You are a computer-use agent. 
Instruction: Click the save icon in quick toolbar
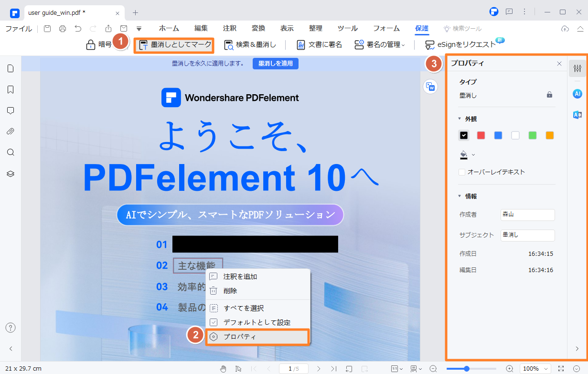pyautogui.click(x=47, y=29)
